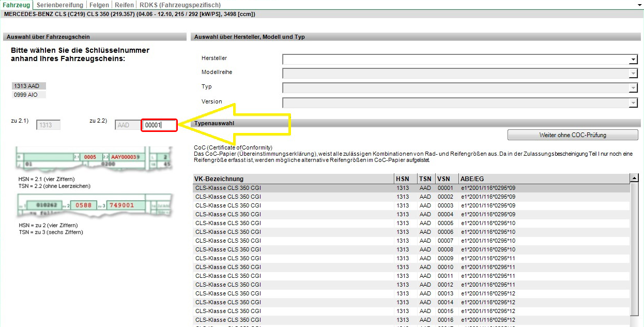Screen dimensions: 644x327
Task: Select key number 0999 AIO
Action: pos(29,95)
